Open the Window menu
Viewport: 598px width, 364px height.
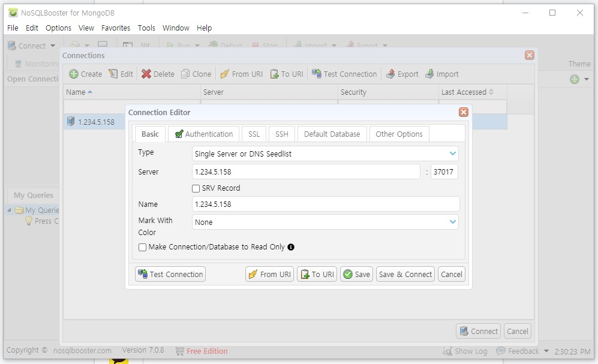tap(176, 28)
